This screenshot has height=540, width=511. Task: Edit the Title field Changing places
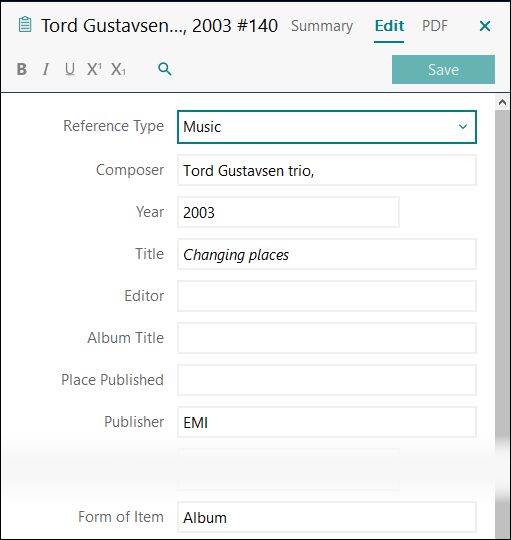(x=327, y=254)
